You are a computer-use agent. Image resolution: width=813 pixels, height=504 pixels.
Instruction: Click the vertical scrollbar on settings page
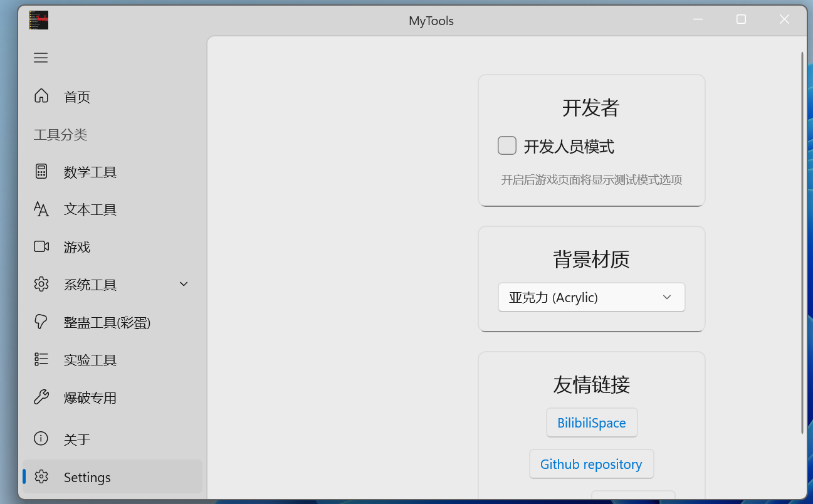(x=802, y=243)
